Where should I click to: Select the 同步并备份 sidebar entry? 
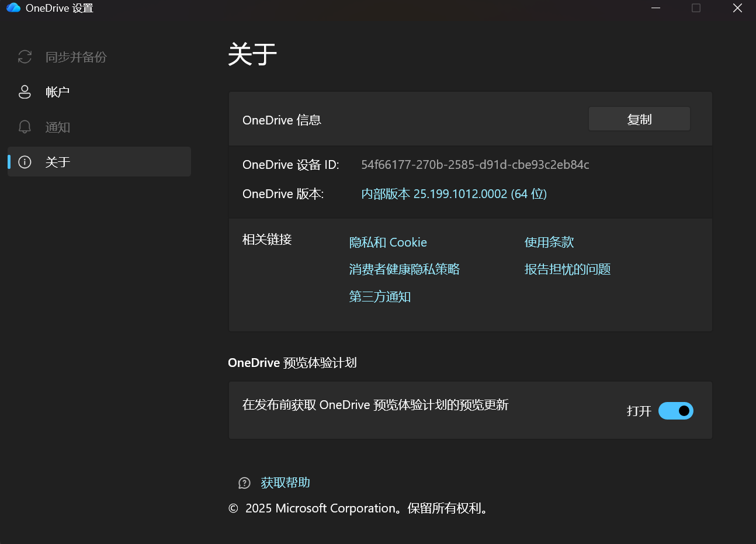76,57
